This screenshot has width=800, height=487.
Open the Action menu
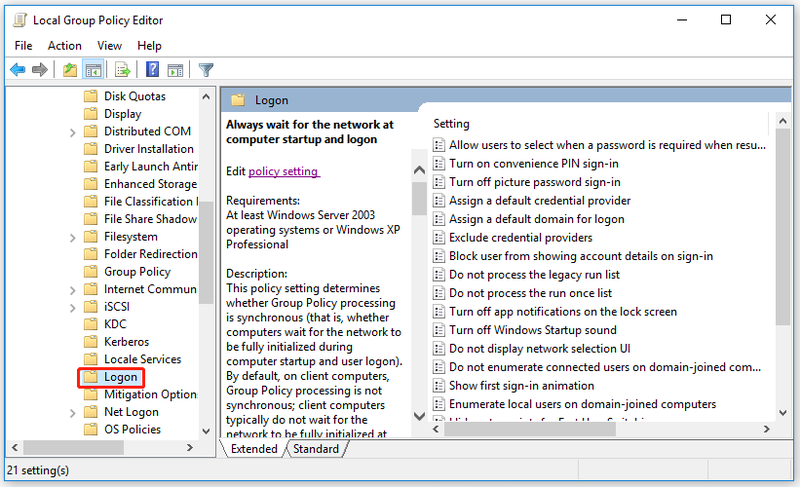pyautogui.click(x=64, y=46)
